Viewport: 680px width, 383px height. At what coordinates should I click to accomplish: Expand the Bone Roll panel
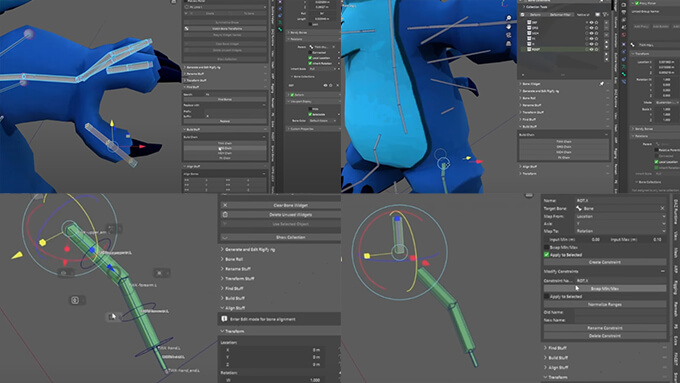233,259
